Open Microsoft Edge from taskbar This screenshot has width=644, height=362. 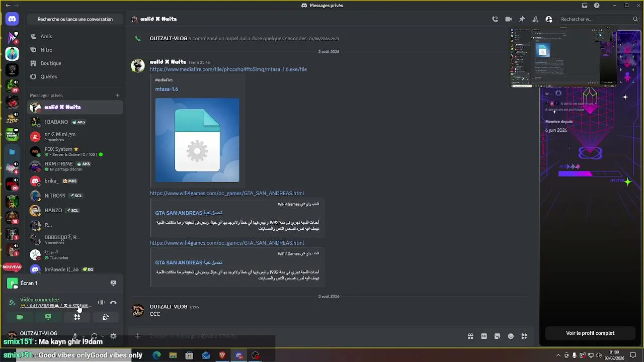(x=156, y=355)
